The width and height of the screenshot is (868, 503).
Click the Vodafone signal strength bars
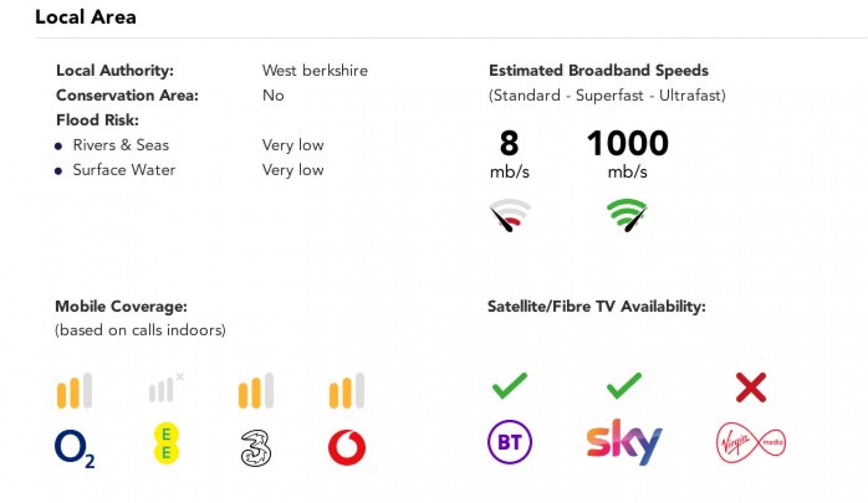coord(347,391)
